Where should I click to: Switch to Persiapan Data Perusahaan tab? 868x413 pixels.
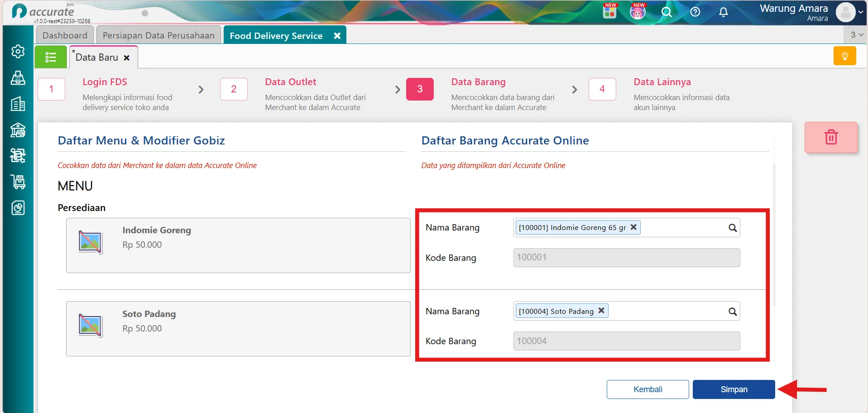158,35
